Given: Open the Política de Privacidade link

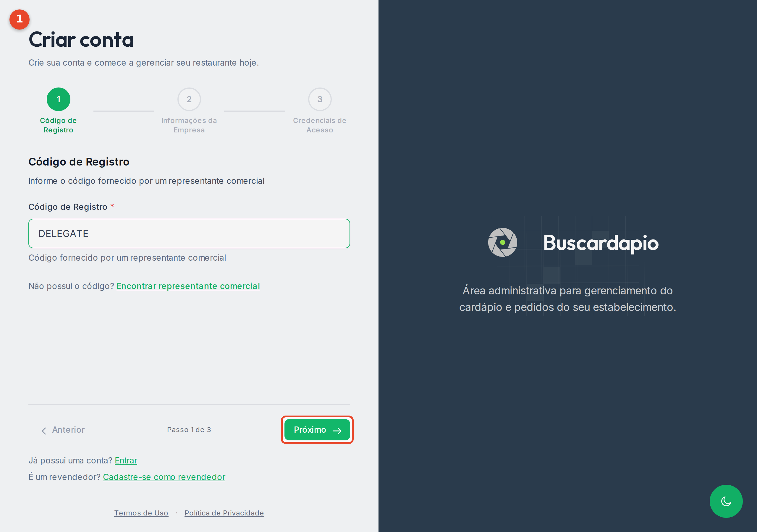Looking at the screenshot, I should [x=224, y=513].
